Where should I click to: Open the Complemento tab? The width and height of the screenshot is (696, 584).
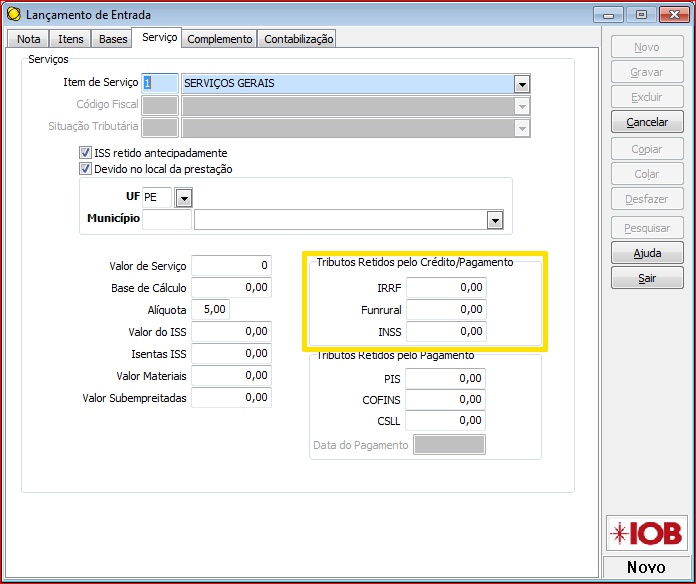pos(219,39)
